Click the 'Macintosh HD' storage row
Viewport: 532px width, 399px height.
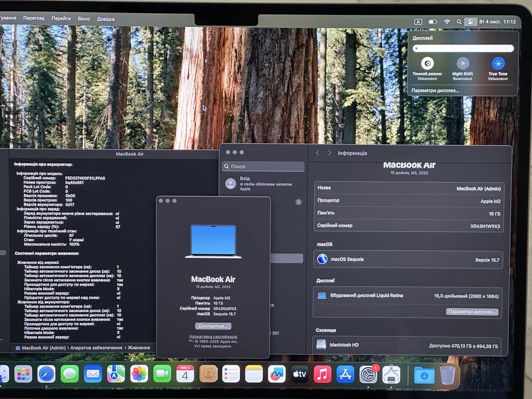click(x=407, y=345)
